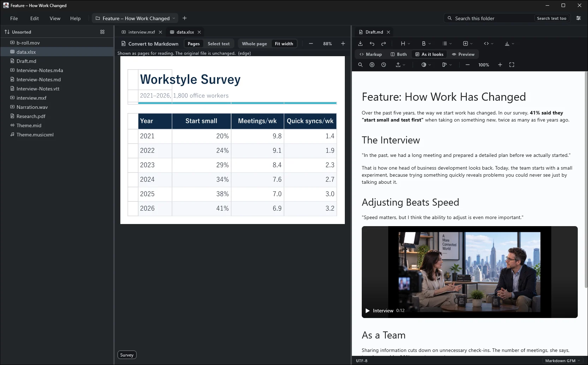Click the download/save icon in editor toolbar
Viewport: 588px width, 365px height.
(x=360, y=44)
